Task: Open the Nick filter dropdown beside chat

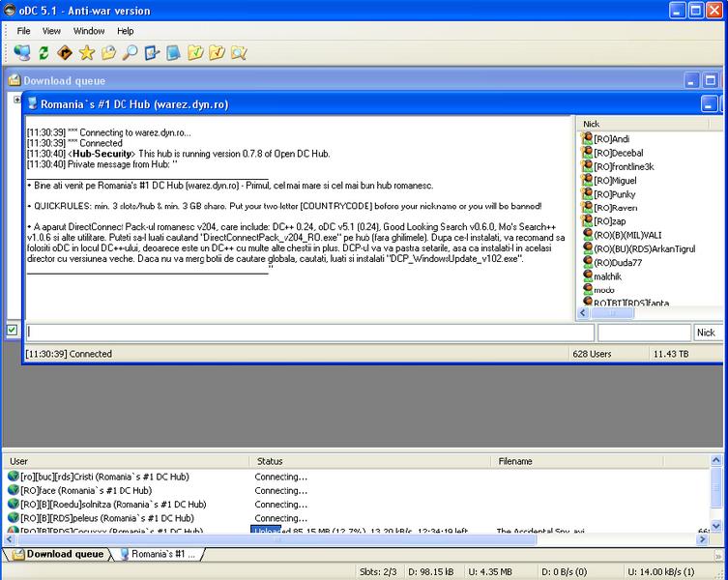Action: tap(708, 333)
